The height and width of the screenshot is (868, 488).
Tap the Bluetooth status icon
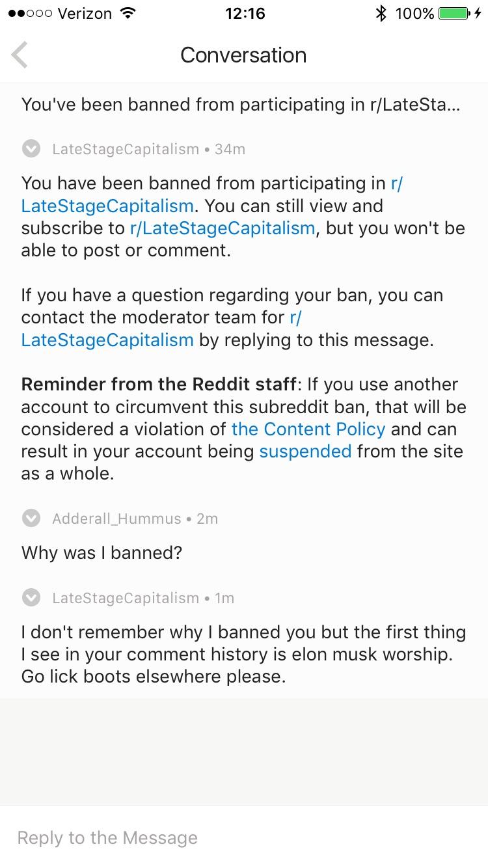(381, 14)
